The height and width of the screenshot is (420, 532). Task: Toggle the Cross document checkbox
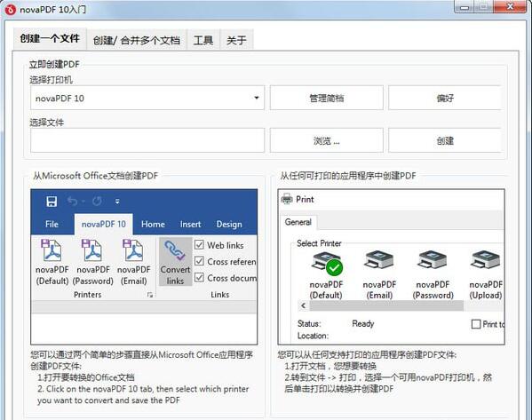pos(199,278)
